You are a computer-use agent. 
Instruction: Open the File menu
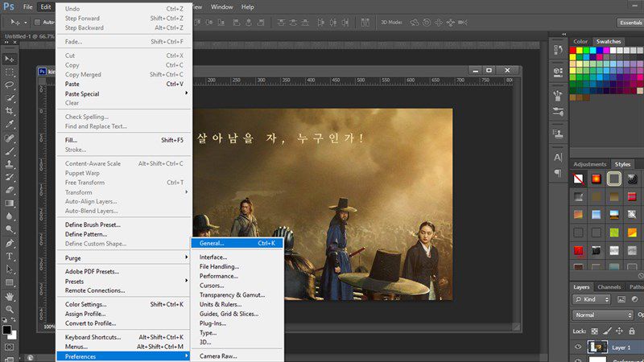(28, 7)
